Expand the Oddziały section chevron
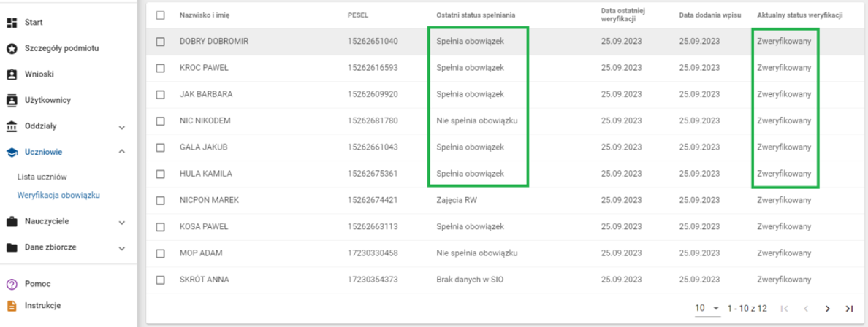The width and height of the screenshot is (868, 327). click(x=122, y=126)
